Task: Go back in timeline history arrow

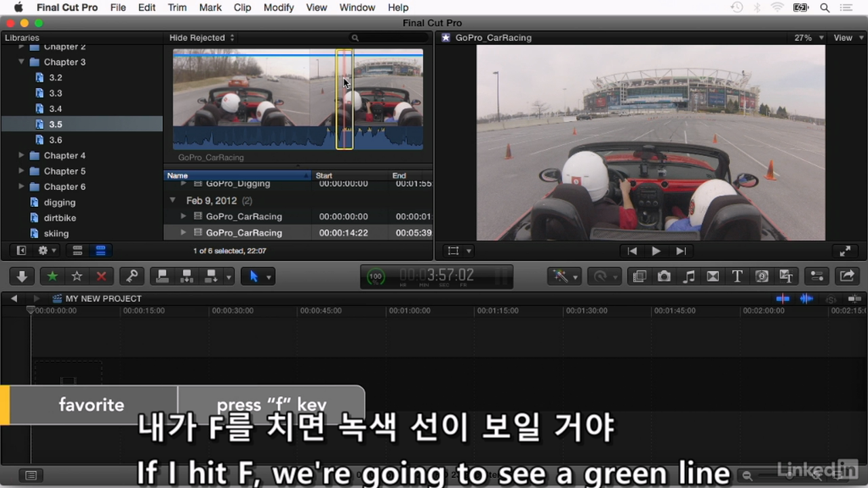Action: [x=14, y=298]
